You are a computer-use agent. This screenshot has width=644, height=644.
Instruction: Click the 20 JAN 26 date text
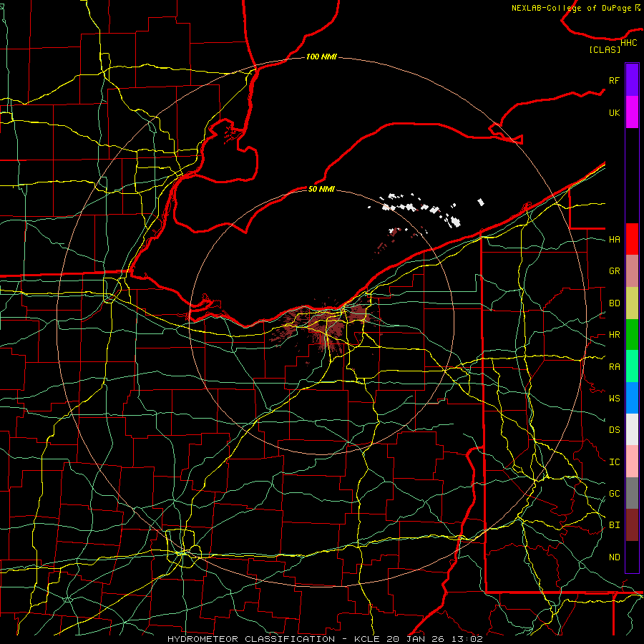coord(416,639)
